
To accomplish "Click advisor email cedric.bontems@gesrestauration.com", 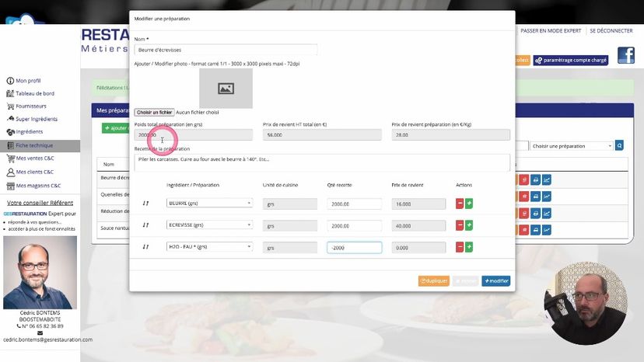I will pyautogui.click(x=47, y=339).
